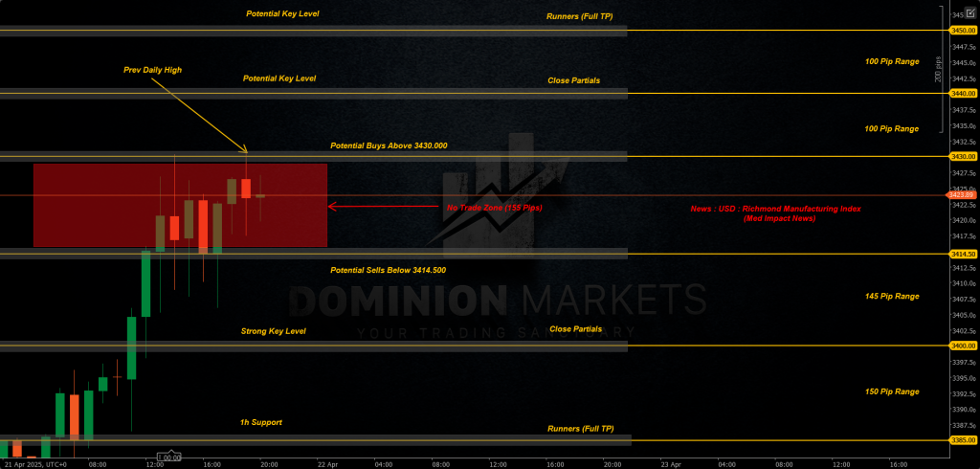
Task: Click the candle countdown timer on the time axis
Action: tap(168, 458)
